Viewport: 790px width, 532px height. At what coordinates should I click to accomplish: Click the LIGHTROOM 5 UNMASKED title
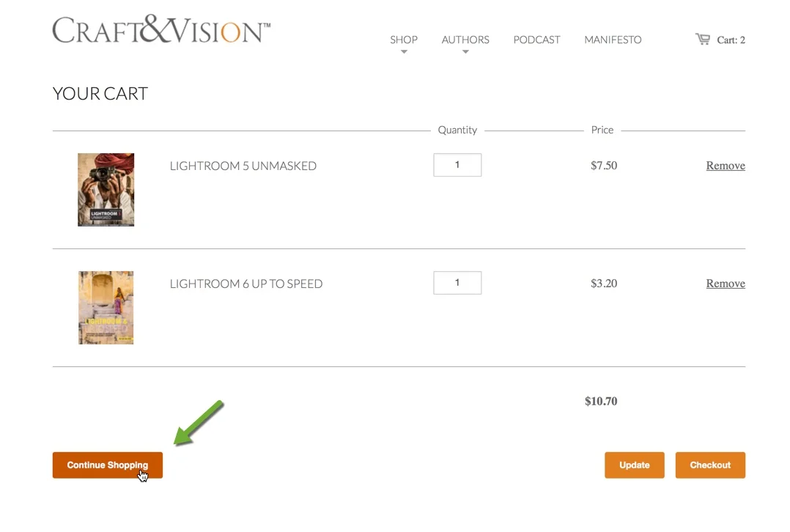(243, 166)
